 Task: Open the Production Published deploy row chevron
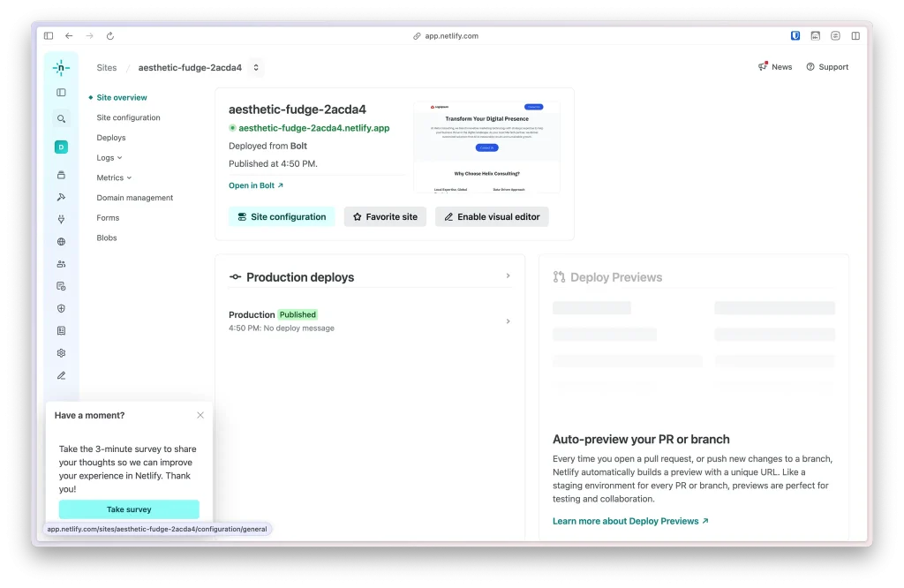pyautogui.click(x=508, y=321)
